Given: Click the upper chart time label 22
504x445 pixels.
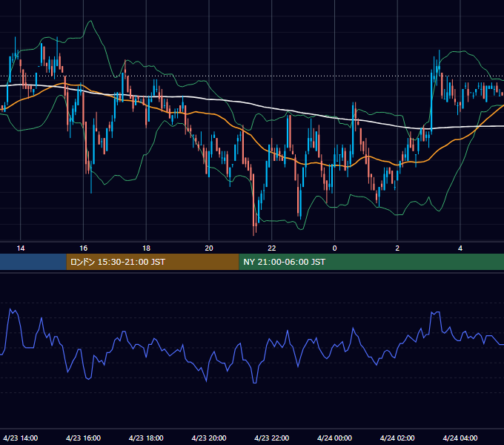Looking at the screenshot, I should click(272, 248).
